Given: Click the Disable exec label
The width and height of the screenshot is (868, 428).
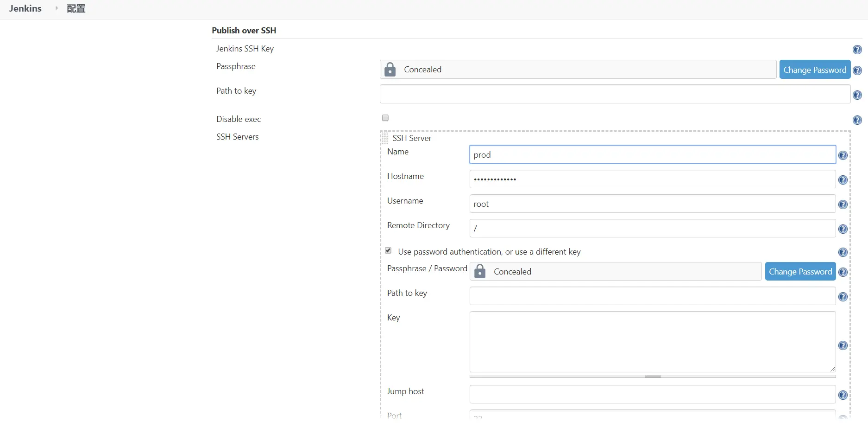Looking at the screenshot, I should [239, 119].
